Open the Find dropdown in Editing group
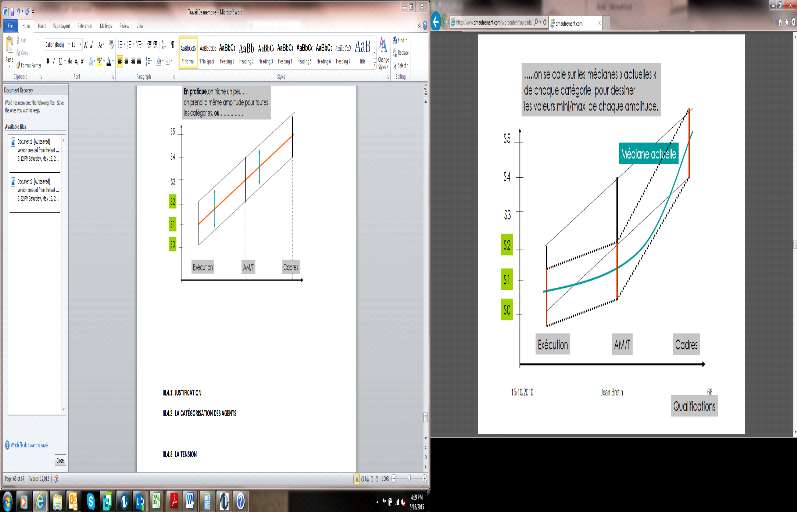This screenshot has width=797, height=512. (400, 40)
